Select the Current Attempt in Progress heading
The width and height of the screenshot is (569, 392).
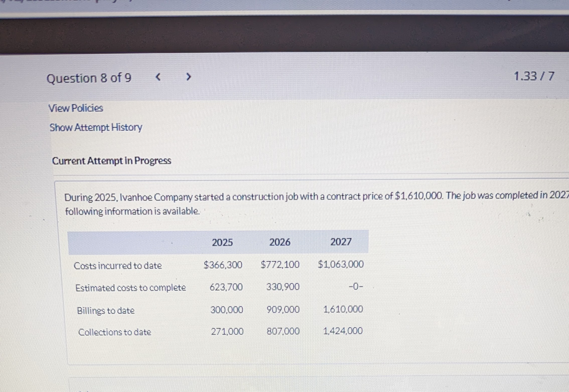tap(112, 161)
